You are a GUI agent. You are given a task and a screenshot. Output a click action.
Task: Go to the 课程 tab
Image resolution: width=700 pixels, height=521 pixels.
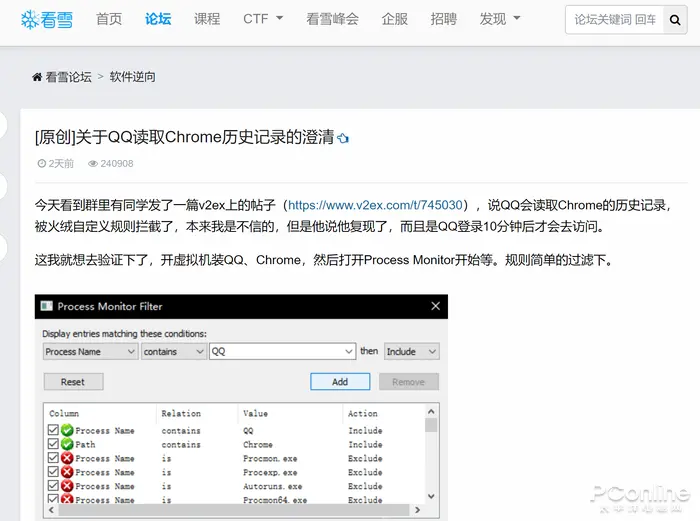(x=207, y=19)
